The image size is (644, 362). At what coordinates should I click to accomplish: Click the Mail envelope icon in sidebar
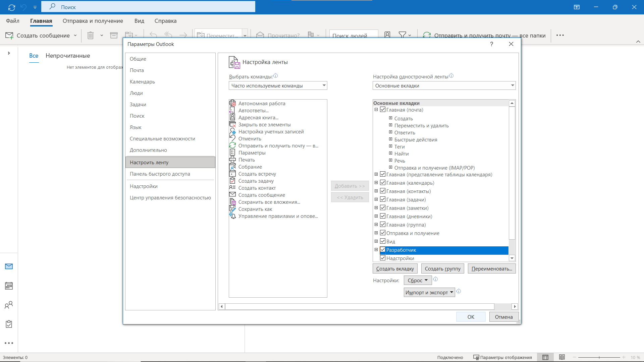point(9,266)
